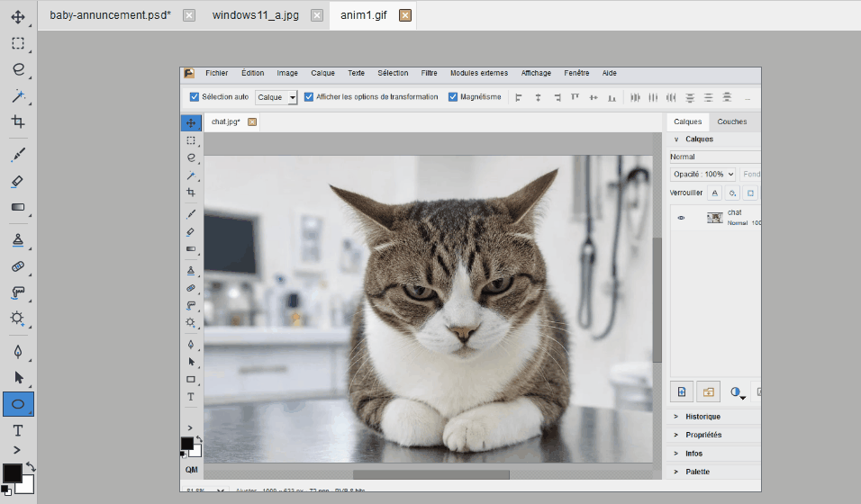
Task: Expand the Historique panel
Action: click(x=676, y=417)
